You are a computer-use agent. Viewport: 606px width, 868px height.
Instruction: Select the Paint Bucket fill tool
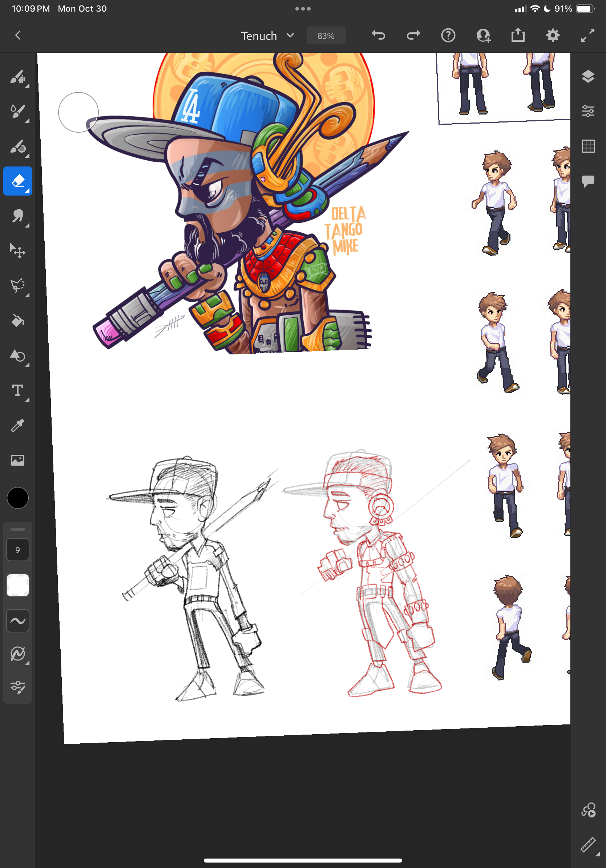click(18, 321)
